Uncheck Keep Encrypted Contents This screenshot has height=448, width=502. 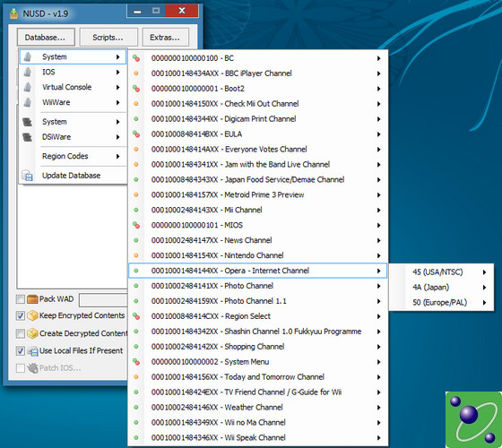point(21,315)
